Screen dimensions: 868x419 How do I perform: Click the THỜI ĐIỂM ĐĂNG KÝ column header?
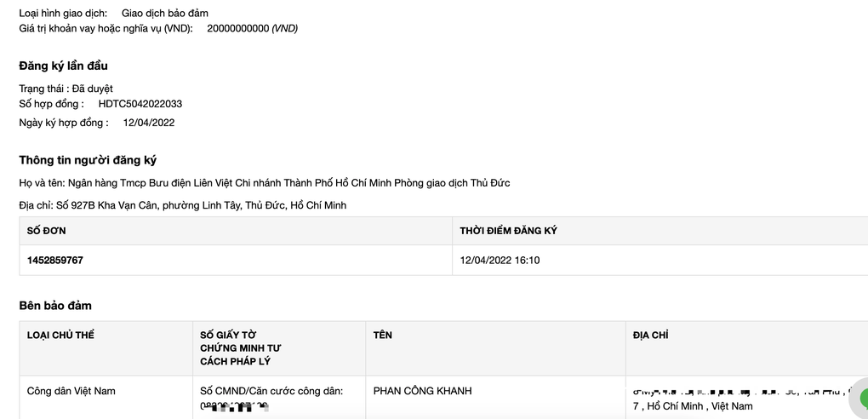[508, 231]
